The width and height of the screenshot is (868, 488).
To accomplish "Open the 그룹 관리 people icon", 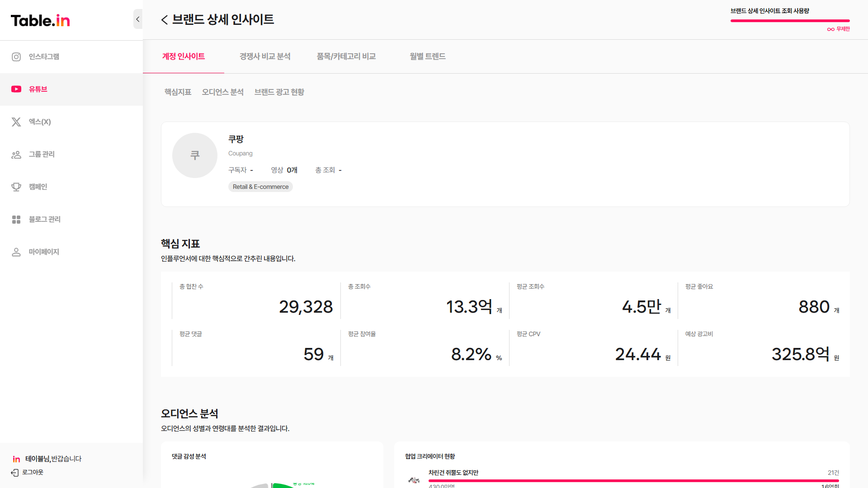I will point(16,155).
